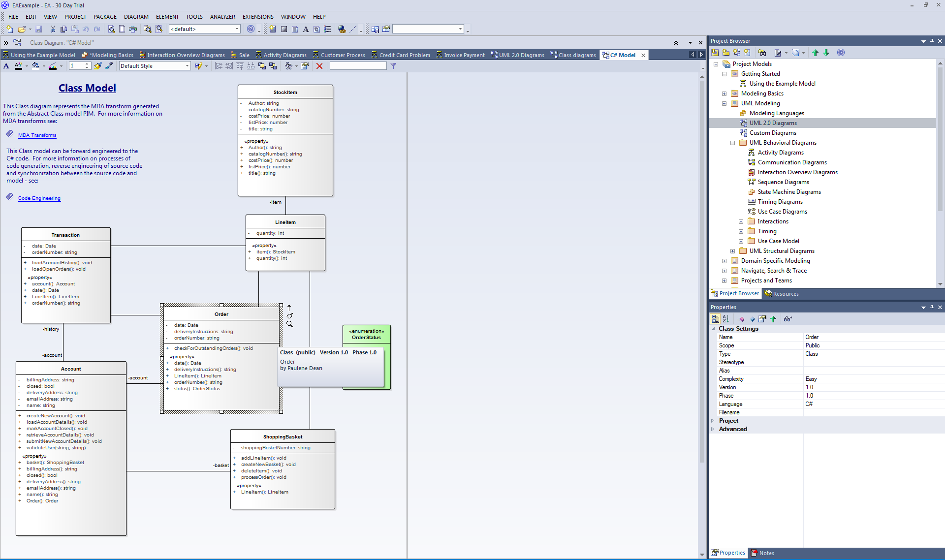Click the paint brush apply style icon
Image resolution: width=945 pixels, height=560 pixels.
pyautogui.click(x=98, y=66)
